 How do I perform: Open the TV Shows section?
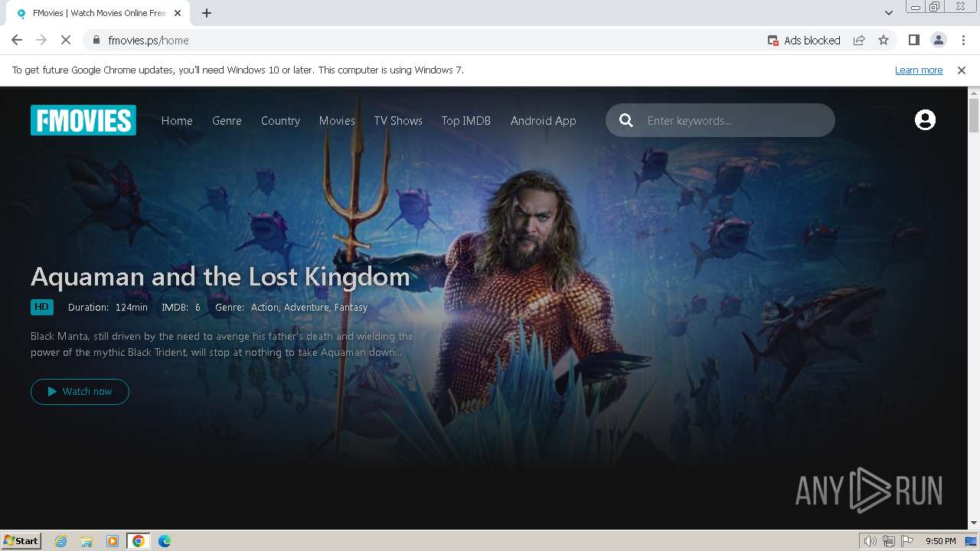(398, 120)
